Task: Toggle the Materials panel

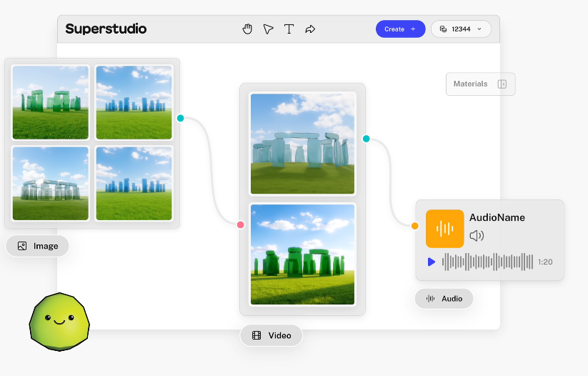Action: (480, 84)
